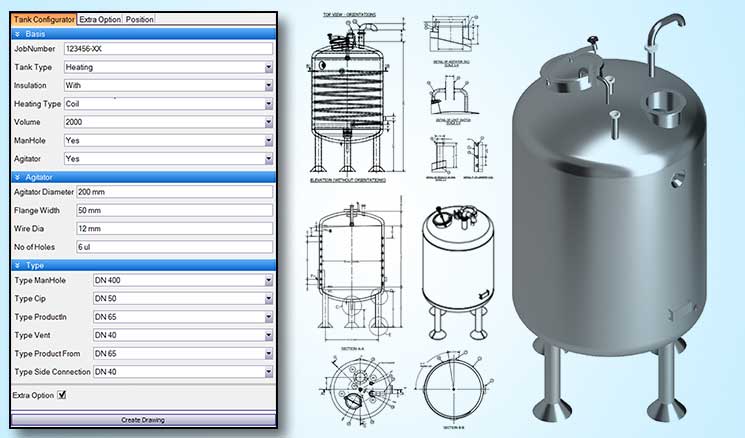Focus the Agitator Diameter field
The height and width of the screenshot is (438, 745).
click(x=174, y=192)
